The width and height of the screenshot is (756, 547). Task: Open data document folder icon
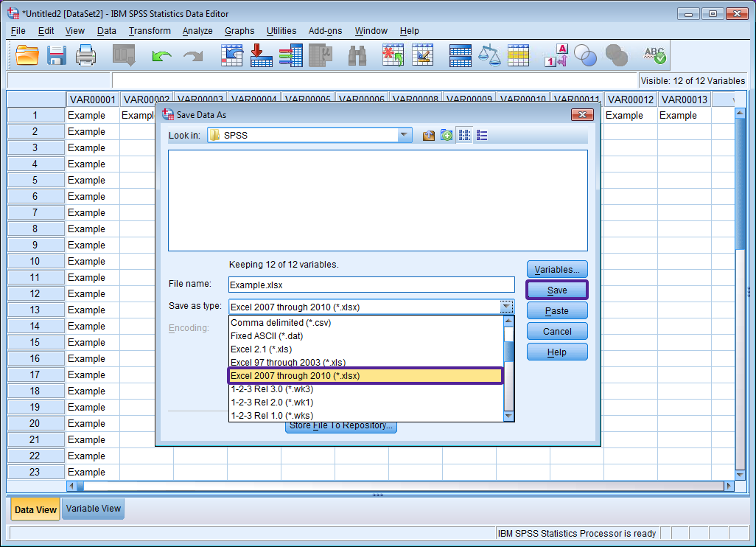(x=27, y=55)
